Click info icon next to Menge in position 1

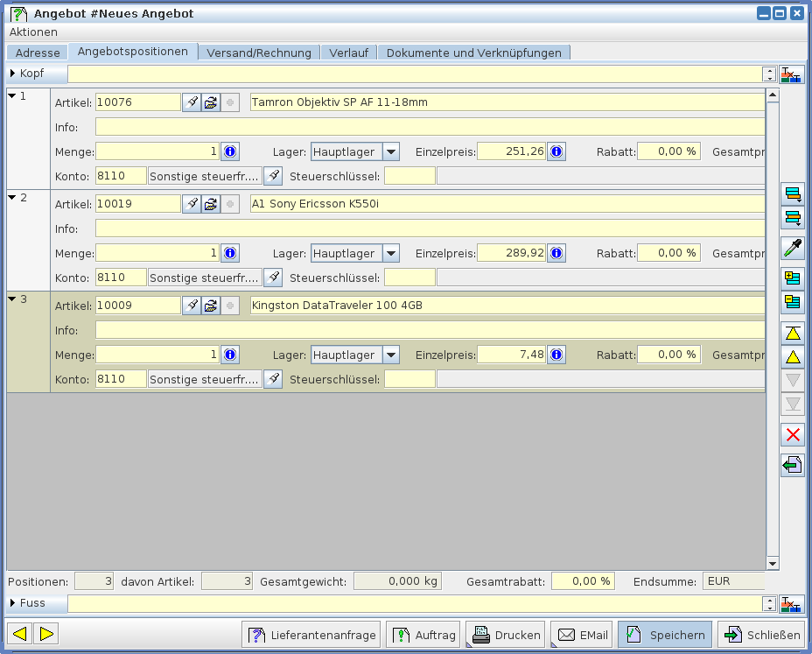pos(229,151)
